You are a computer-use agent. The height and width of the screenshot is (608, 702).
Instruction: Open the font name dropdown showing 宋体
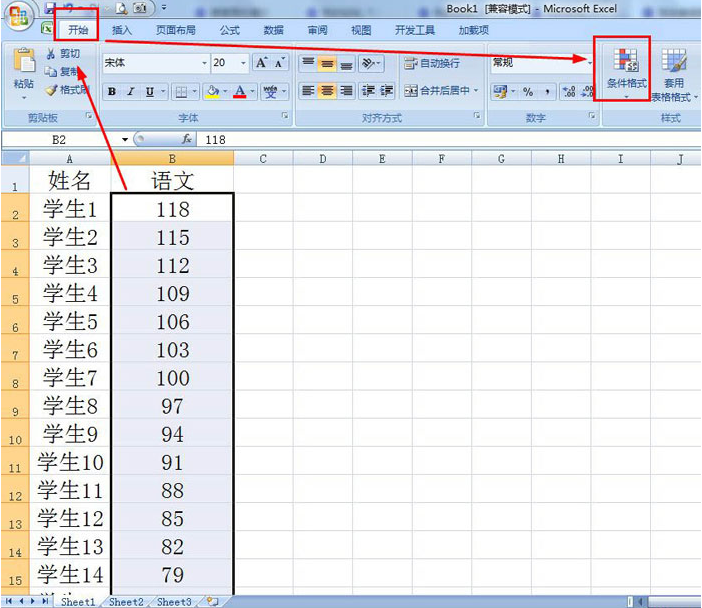click(x=204, y=63)
